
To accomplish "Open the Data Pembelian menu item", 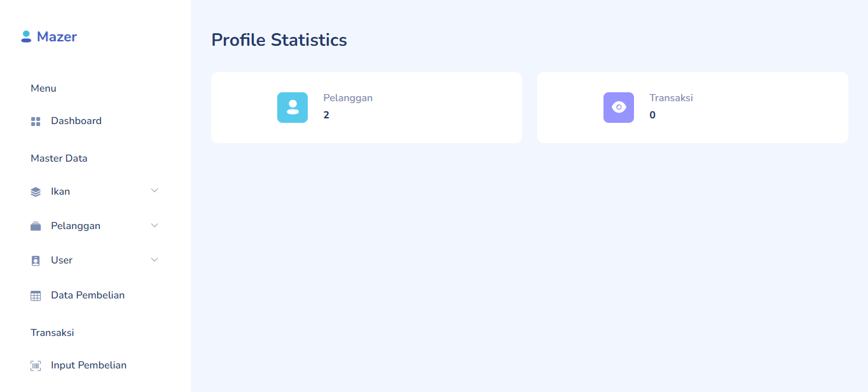I will point(88,295).
